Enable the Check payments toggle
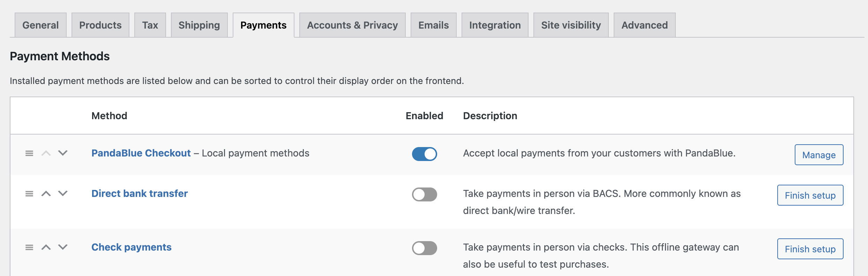Viewport: 868px width, 276px height. [424, 248]
